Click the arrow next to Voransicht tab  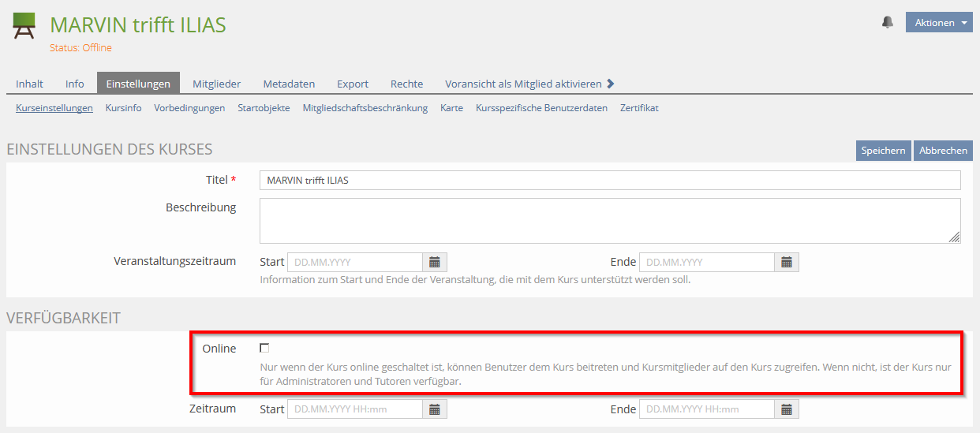tap(611, 84)
